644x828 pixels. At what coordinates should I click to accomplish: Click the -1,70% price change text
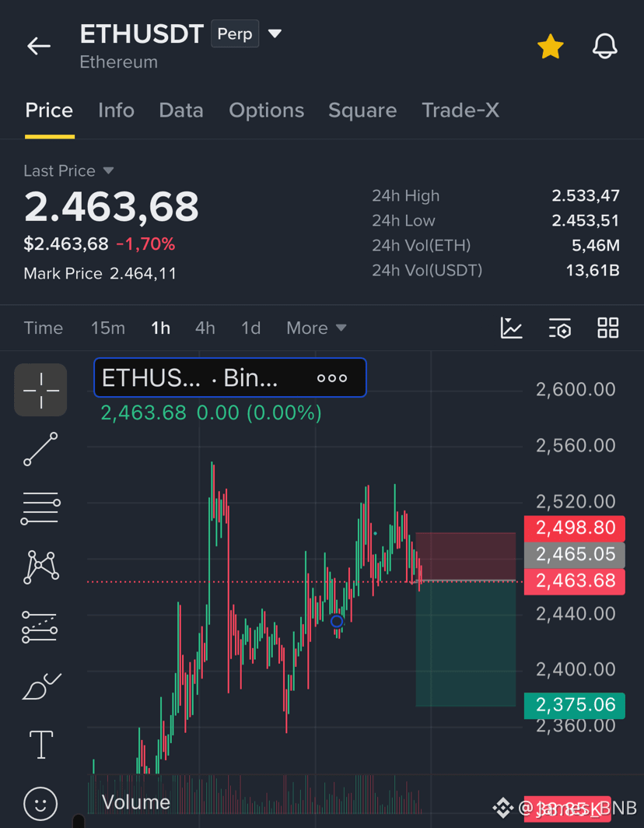[145, 244]
